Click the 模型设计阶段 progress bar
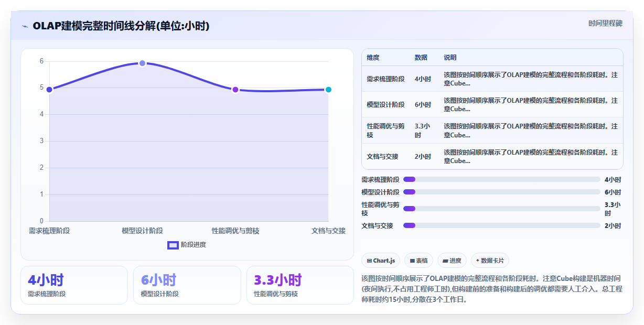The image size is (644, 325). click(501, 192)
